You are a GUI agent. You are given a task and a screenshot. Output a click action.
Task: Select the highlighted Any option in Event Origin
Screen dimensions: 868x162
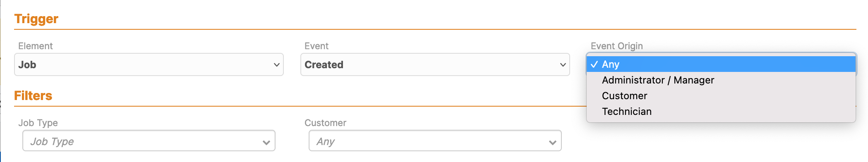click(721, 64)
